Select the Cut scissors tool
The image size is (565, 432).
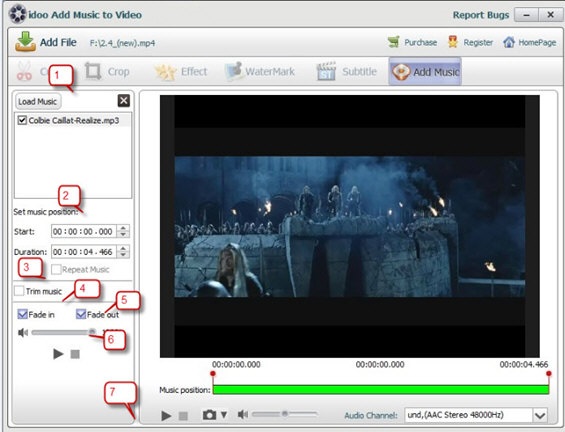click(x=25, y=72)
